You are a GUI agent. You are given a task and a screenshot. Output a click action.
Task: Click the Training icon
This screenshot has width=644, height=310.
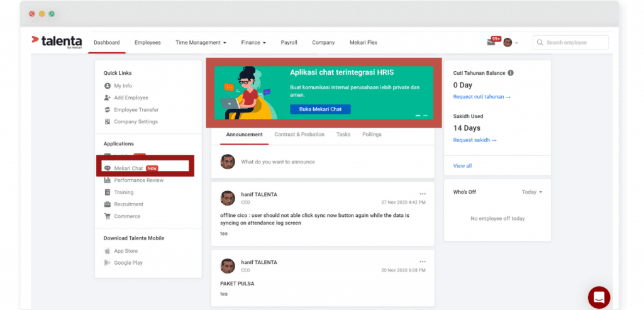[108, 192]
